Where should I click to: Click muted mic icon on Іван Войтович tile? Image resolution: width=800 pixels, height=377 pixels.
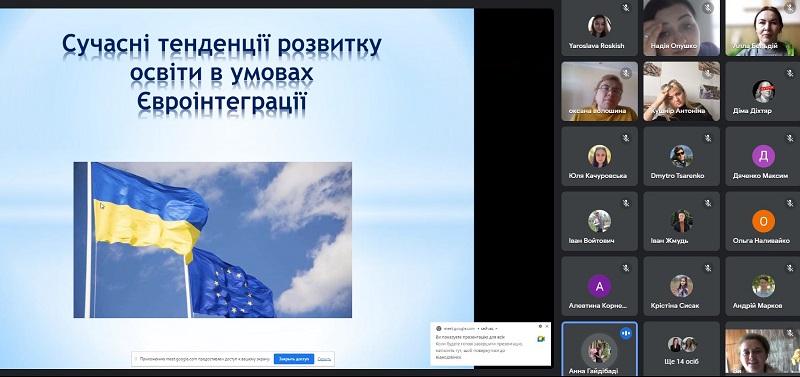tap(626, 203)
